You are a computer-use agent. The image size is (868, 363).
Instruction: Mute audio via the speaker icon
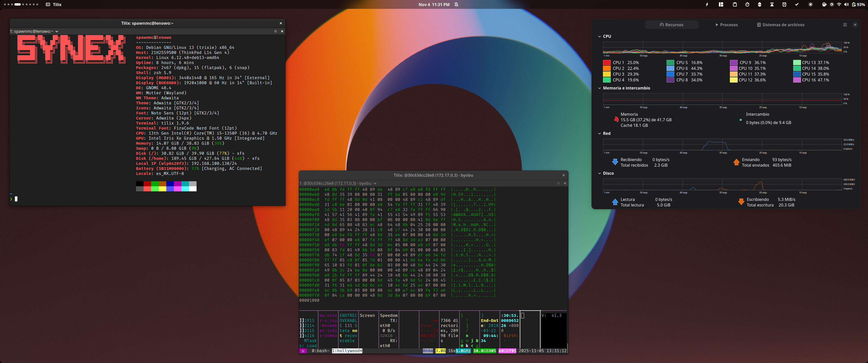coord(847,5)
